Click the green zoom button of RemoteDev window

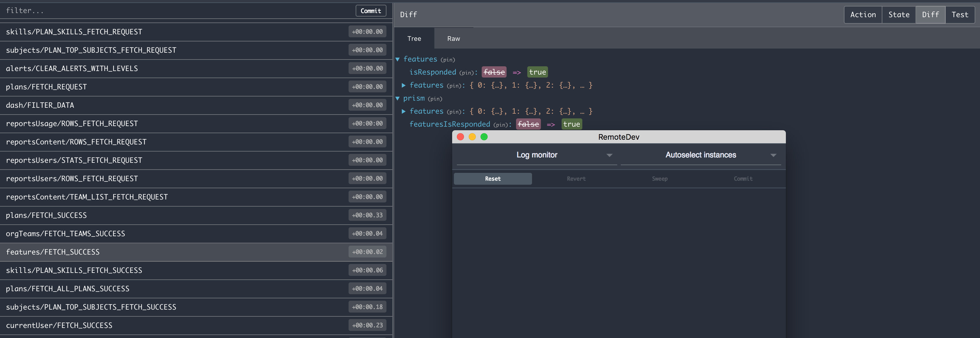(x=484, y=137)
